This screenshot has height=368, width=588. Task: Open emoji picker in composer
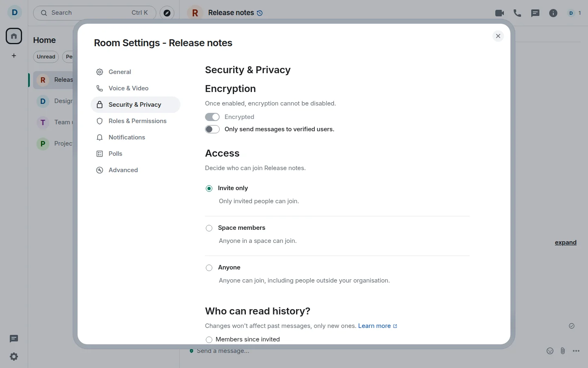click(550, 351)
